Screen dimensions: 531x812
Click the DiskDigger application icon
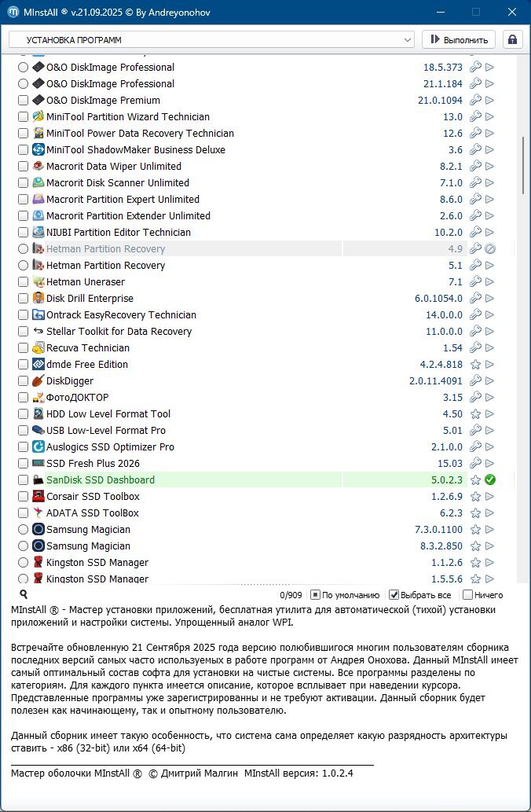coord(38,380)
